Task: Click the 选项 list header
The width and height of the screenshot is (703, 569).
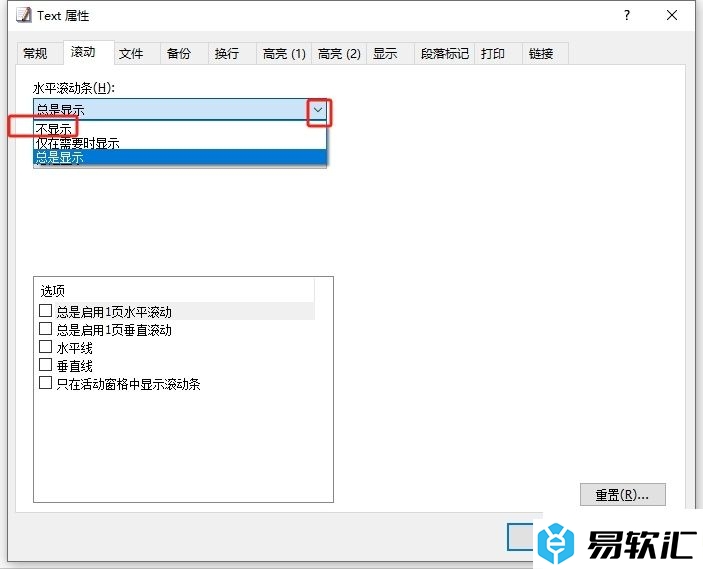Action: 174,291
